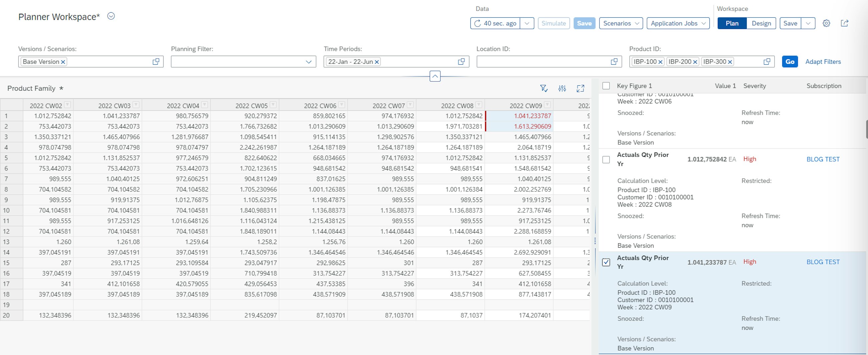
Task: Open value help for Location ID field
Action: [x=614, y=62]
